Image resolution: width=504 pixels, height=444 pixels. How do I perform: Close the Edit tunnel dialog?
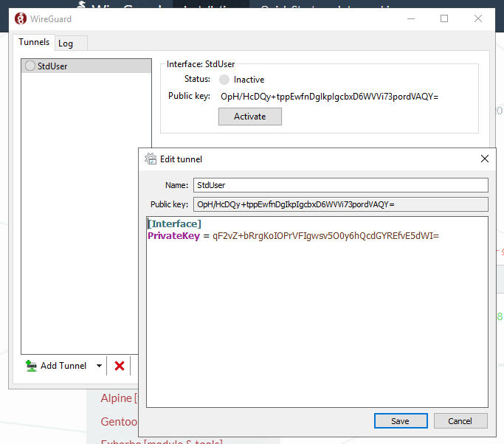[x=485, y=159]
